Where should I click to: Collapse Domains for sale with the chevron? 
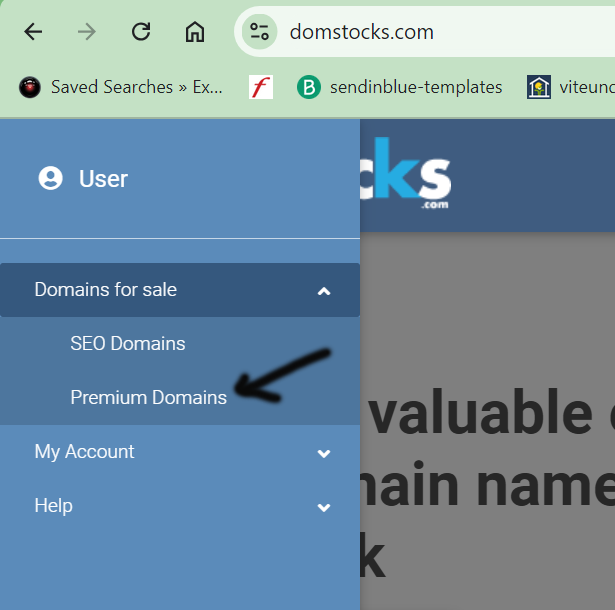click(323, 291)
